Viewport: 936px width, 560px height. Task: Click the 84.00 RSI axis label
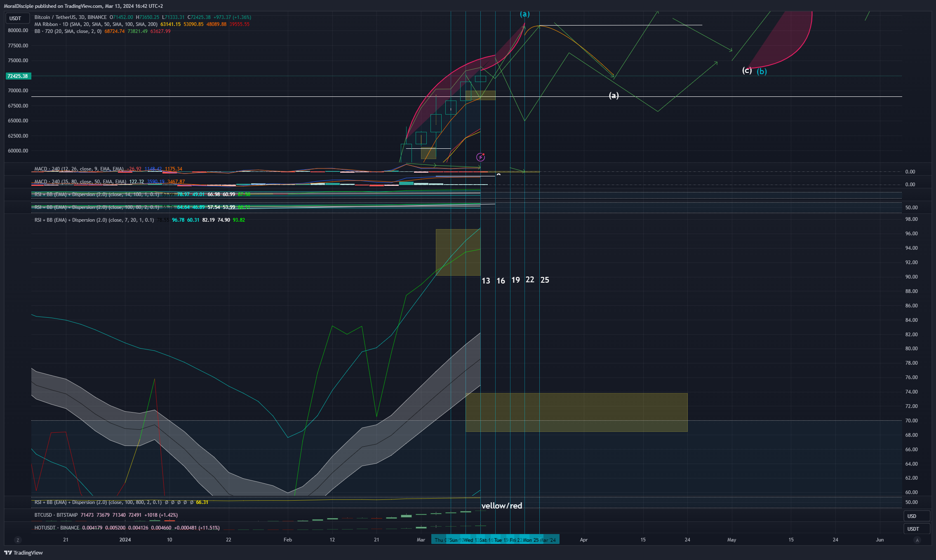pos(911,320)
